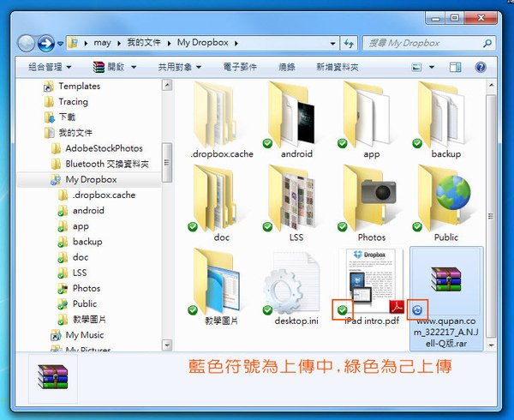
Task: Click the search magnifier icon
Action: tap(487, 43)
